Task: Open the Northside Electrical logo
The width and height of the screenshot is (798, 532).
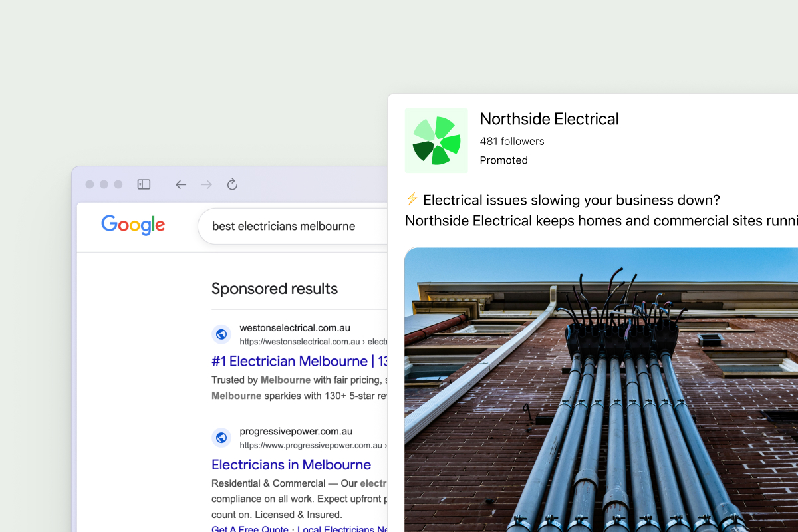Action: pos(436,141)
